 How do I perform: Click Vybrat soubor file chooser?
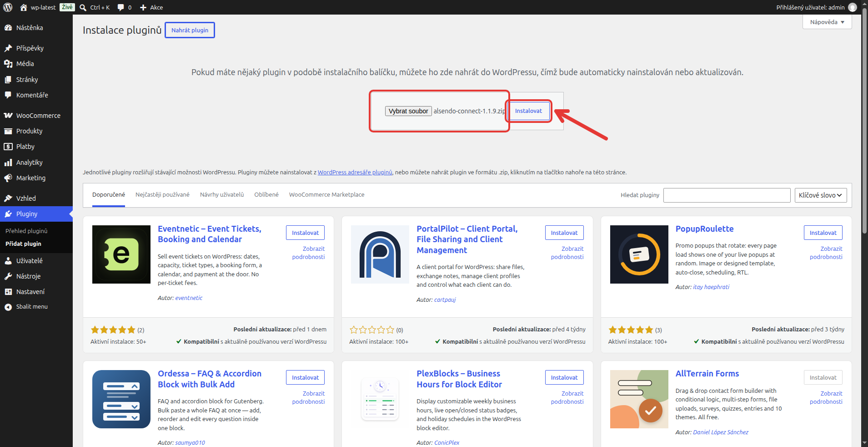408,111
